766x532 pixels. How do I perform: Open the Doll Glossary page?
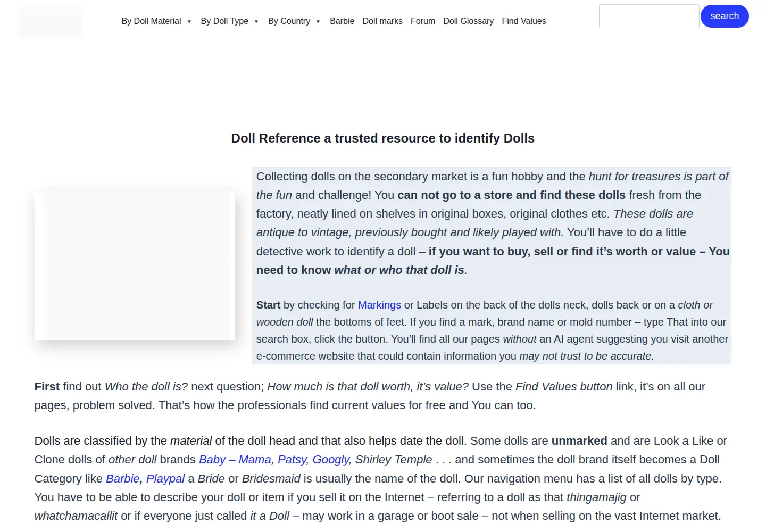[x=469, y=21]
